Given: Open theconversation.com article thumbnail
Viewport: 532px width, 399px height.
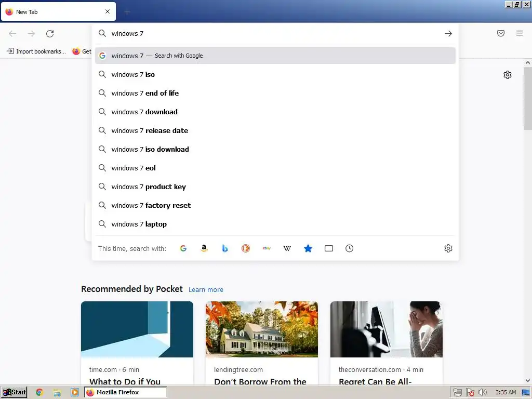Looking at the screenshot, I should point(387,329).
